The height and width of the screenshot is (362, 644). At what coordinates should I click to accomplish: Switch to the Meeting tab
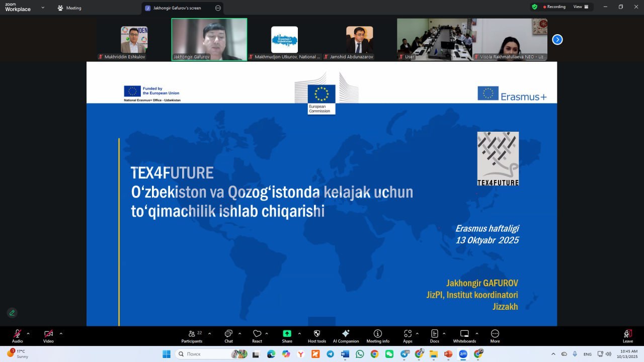pyautogui.click(x=69, y=8)
